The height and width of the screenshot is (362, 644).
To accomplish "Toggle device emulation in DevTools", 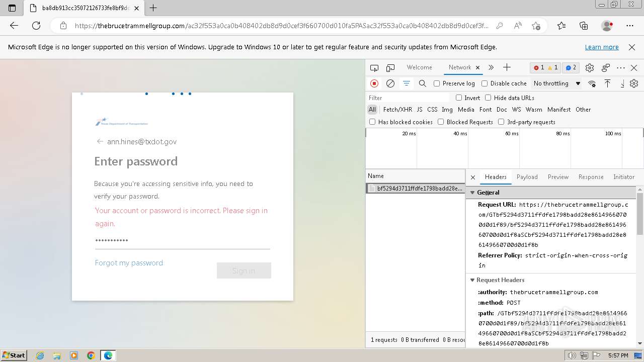I will coord(390,67).
